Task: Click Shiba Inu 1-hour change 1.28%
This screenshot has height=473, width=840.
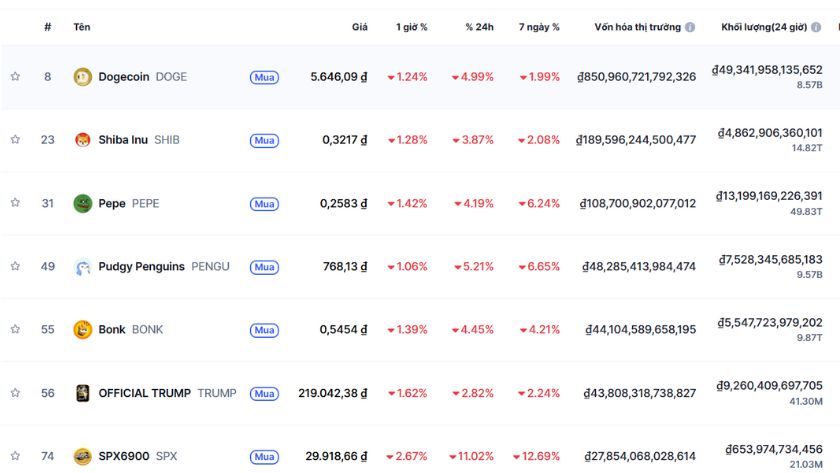Action: click(x=408, y=140)
